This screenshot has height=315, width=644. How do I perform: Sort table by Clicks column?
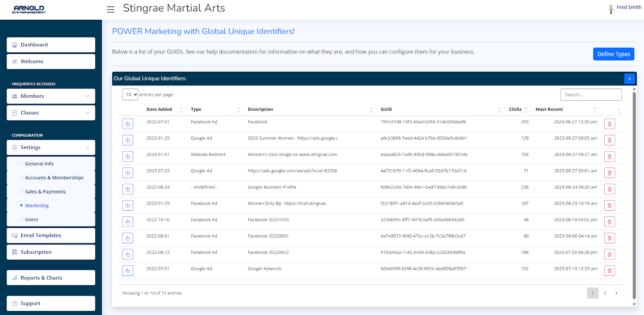(515, 110)
